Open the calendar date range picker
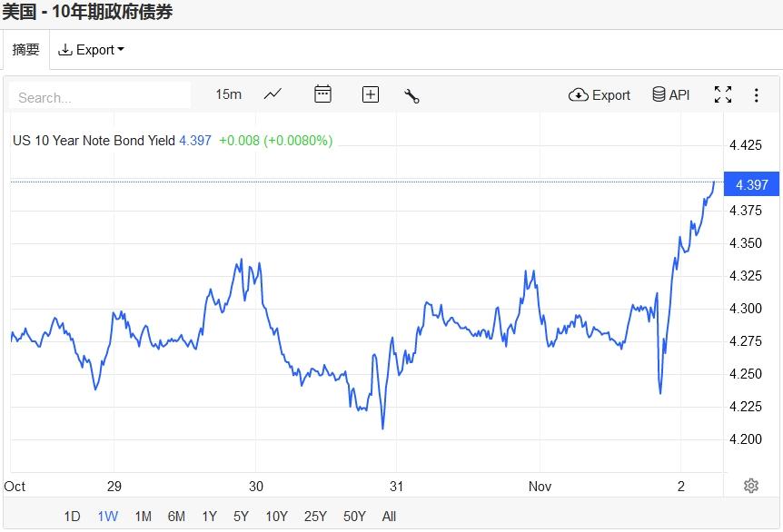 coord(322,94)
